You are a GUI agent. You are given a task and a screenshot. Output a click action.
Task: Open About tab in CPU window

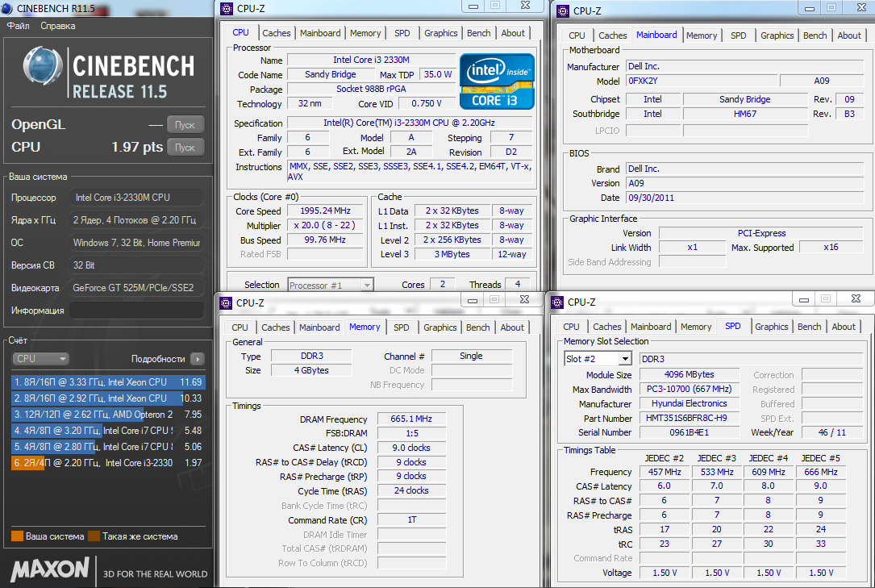[x=513, y=33]
